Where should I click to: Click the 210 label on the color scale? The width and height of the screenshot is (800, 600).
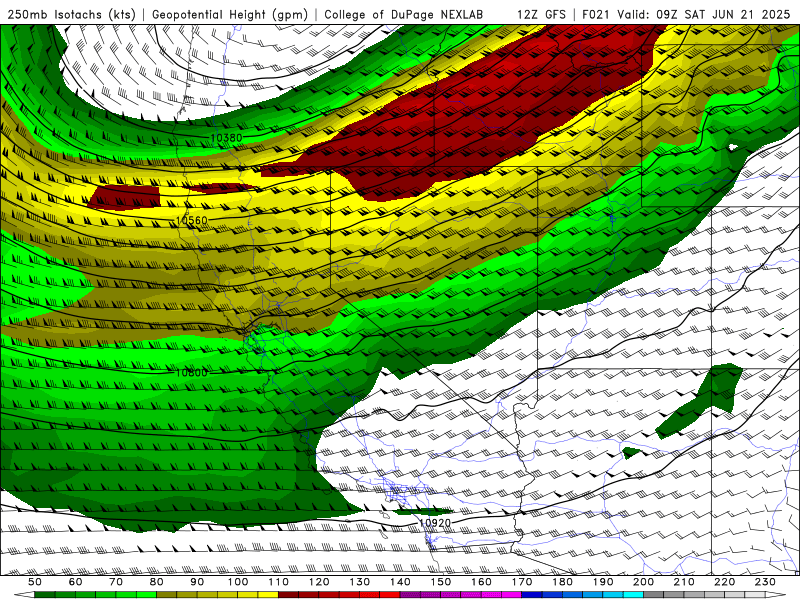pyautogui.click(x=684, y=582)
